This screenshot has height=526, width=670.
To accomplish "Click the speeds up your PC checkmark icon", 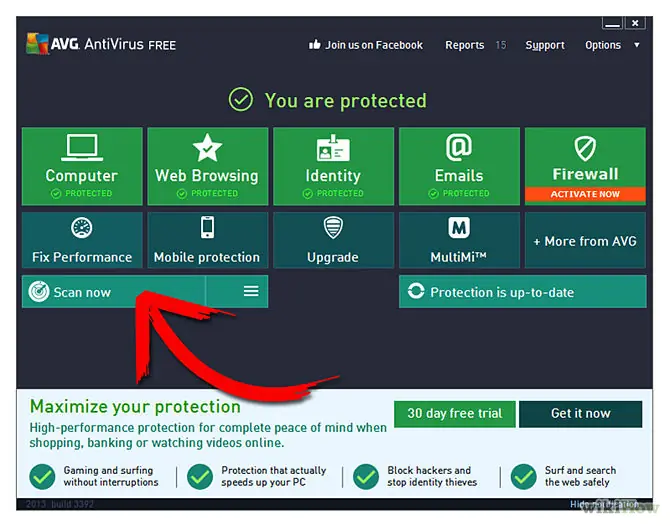I will click(200, 476).
